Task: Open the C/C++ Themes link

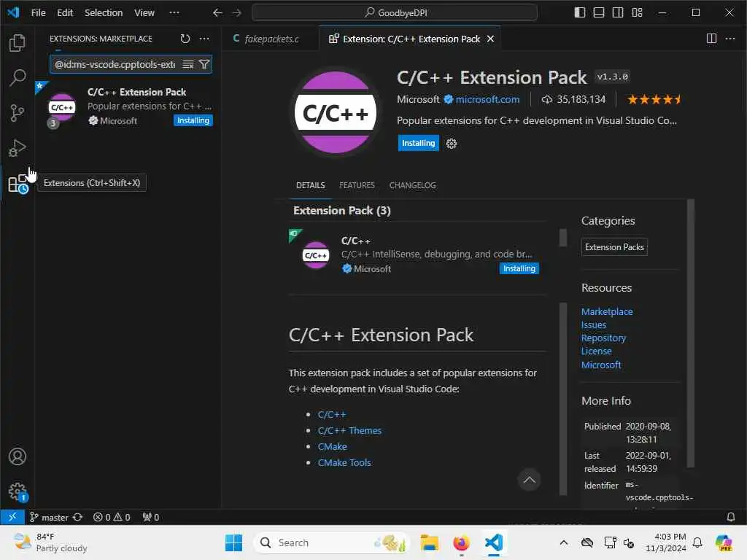Action: pyautogui.click(x=349, y=430)
